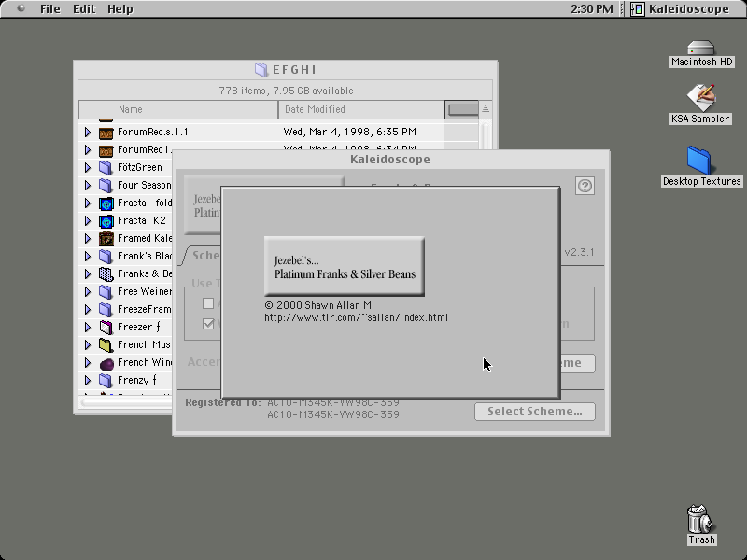Select the Frenzy ƒ folder icon
Screen dimensions: 747x560
(x=106, y=381)
